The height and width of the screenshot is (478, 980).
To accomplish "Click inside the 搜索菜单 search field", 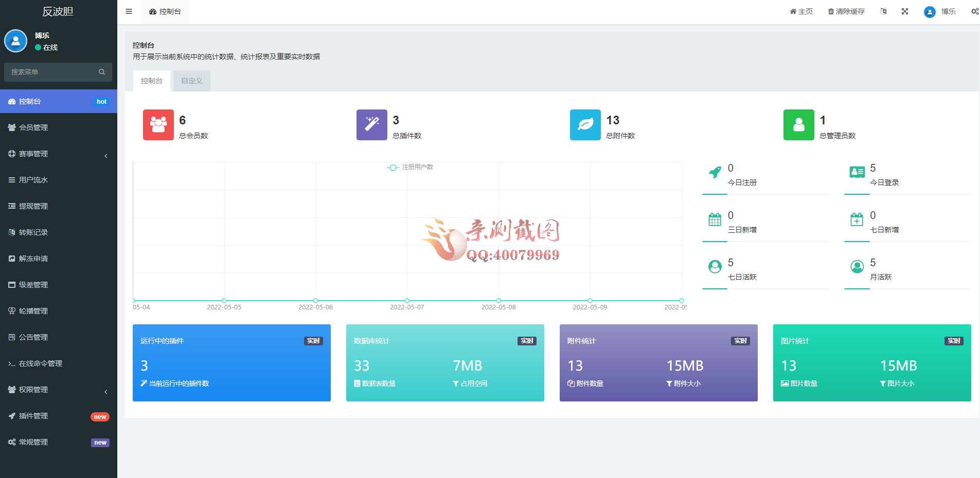I will [51, 72].
